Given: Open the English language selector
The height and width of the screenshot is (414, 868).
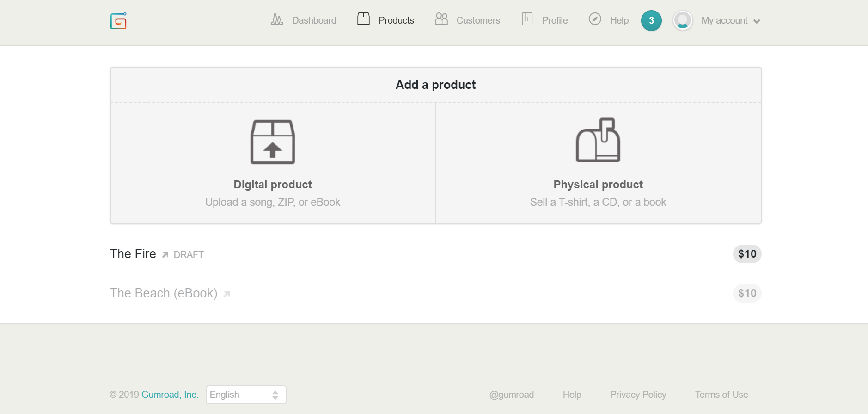Looking at the screenshot, I should (245, 395).
